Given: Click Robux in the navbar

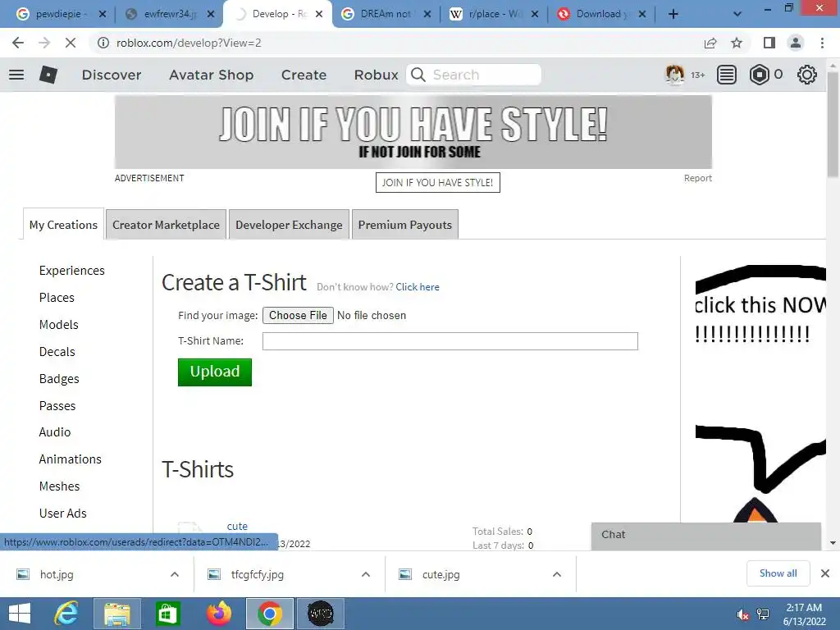Looking at the screenshot, I should coord(376,75).
